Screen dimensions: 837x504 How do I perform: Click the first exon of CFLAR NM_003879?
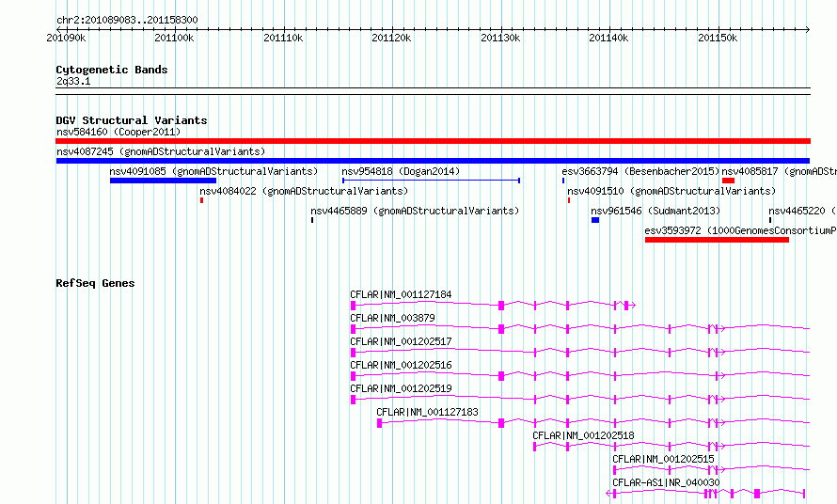coord(353,329)
